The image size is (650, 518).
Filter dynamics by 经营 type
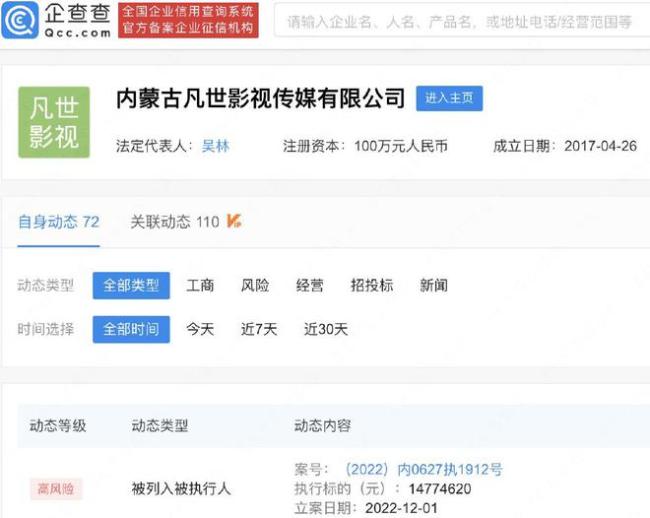(x=310, y=285)
